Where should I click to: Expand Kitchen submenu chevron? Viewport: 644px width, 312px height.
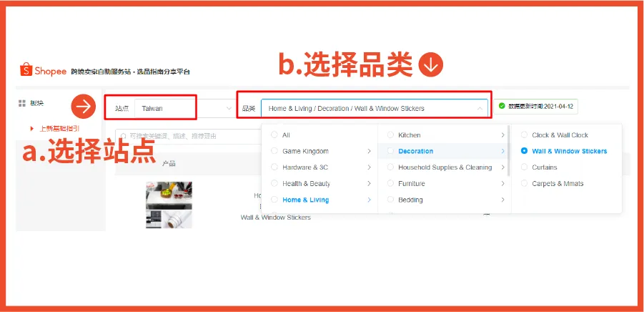click(x=502, y=135)
